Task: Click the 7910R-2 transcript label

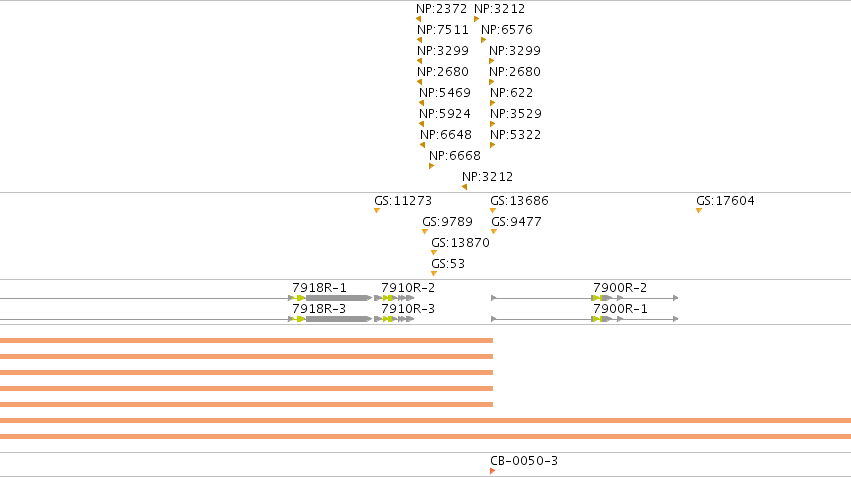Action: pyautogui.click(x=408, y=288)
